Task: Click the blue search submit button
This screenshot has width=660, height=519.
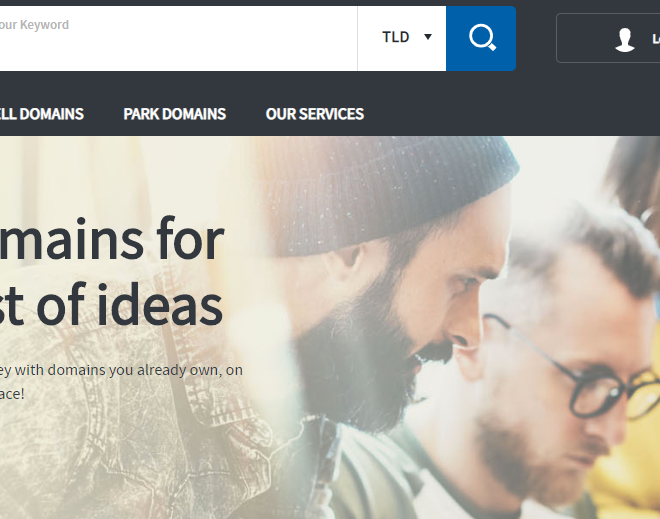Action: click(x=481, y=38)
